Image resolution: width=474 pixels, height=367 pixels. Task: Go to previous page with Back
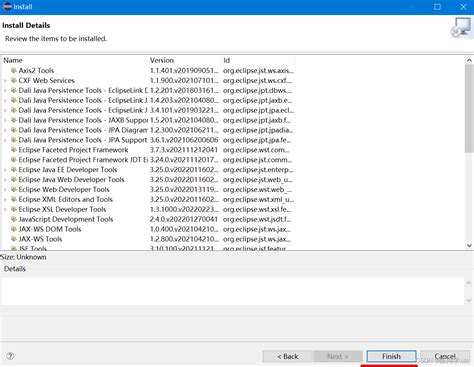288,356
